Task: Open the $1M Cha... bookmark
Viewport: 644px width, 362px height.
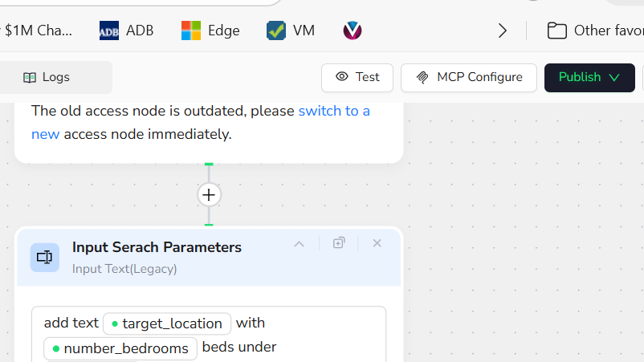Action: (38, 31)
